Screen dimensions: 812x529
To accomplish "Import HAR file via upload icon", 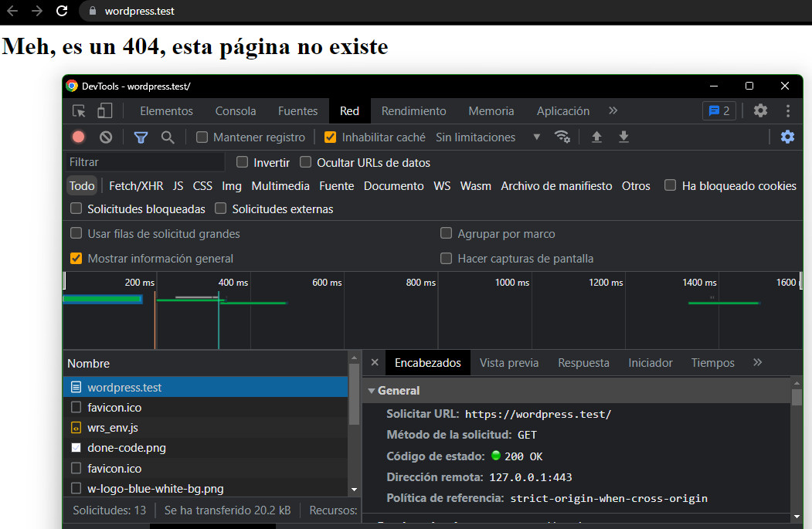I will tap(596, 137).
